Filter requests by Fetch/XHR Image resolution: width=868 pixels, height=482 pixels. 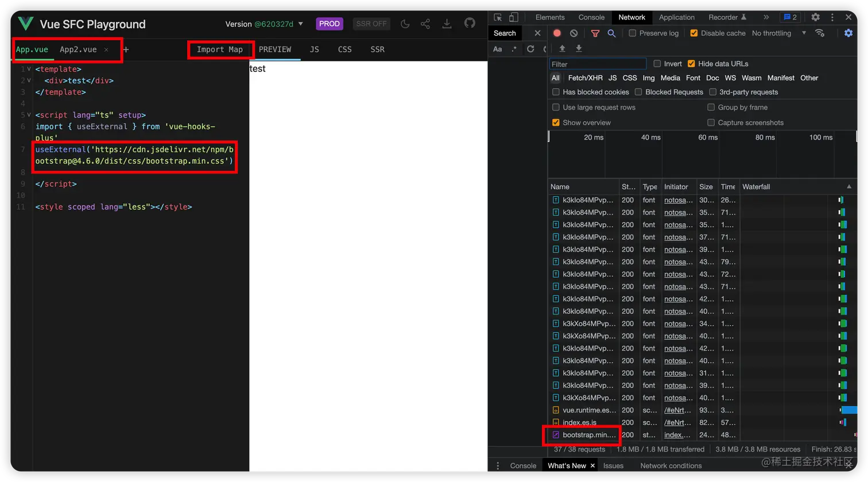tap(586, 78)
